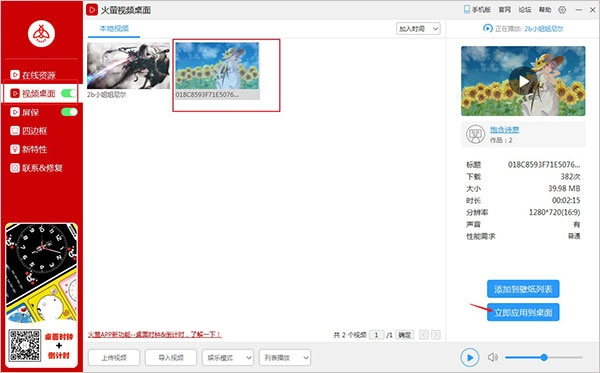Screen dimensions: 600x373
Task: Select the 本地视频 tab
Action: tap(114, 29)
